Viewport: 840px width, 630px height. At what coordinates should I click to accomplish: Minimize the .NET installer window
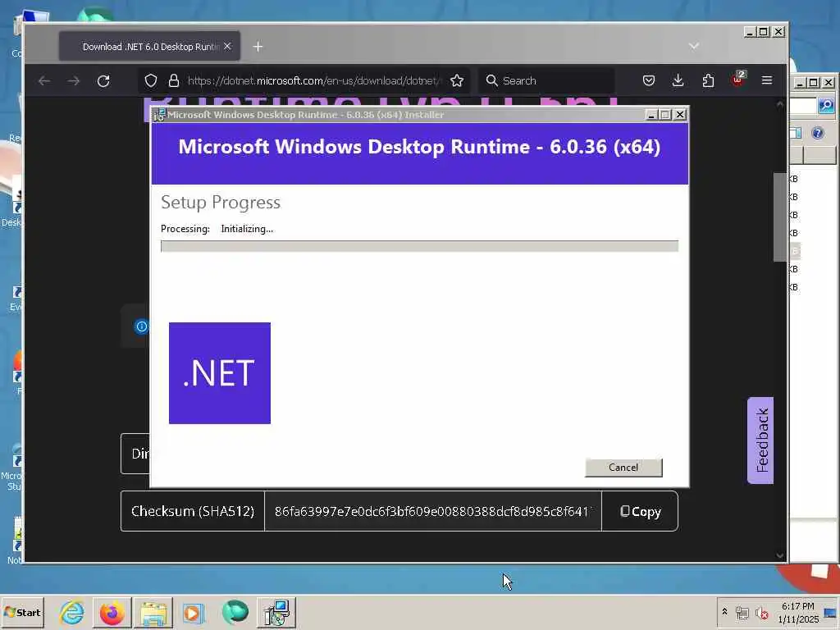point(651,115)
